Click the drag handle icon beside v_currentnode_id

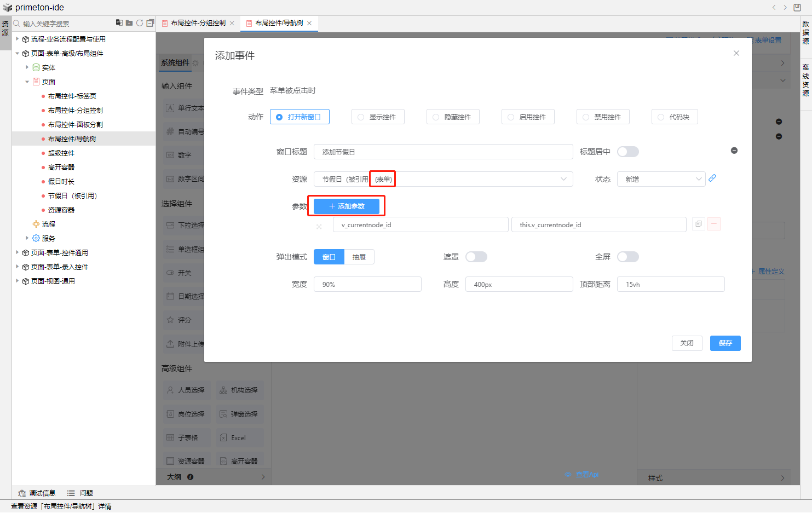pos(319,226)
